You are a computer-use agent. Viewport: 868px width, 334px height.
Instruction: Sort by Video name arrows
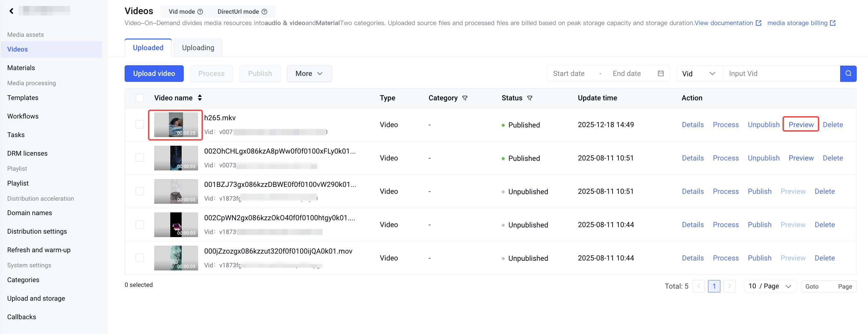(x=200, y=98)
